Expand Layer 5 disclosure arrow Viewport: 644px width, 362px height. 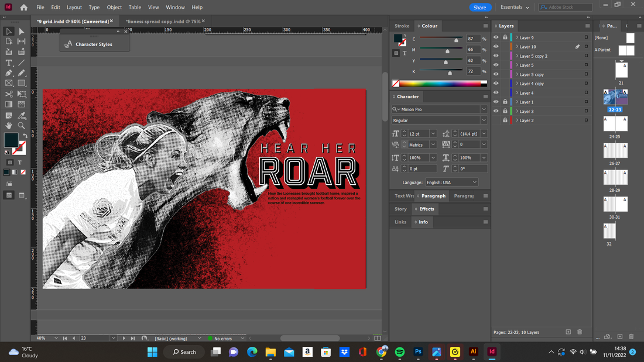(x=517, y=65)
